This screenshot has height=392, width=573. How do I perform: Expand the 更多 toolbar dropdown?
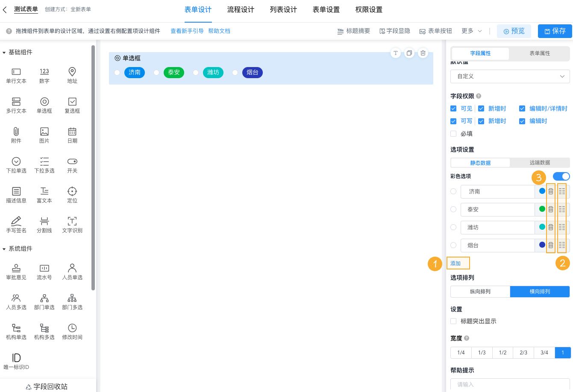tap(470, 30)
